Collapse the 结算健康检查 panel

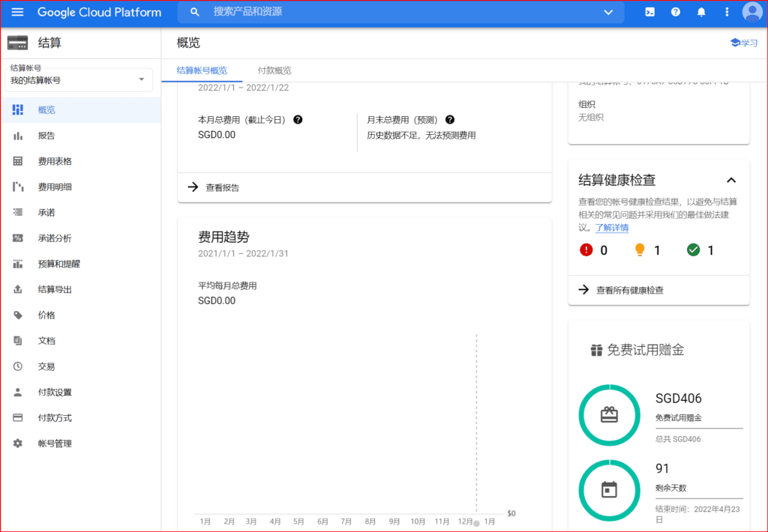pyautogui.click(x=731, y=180)
